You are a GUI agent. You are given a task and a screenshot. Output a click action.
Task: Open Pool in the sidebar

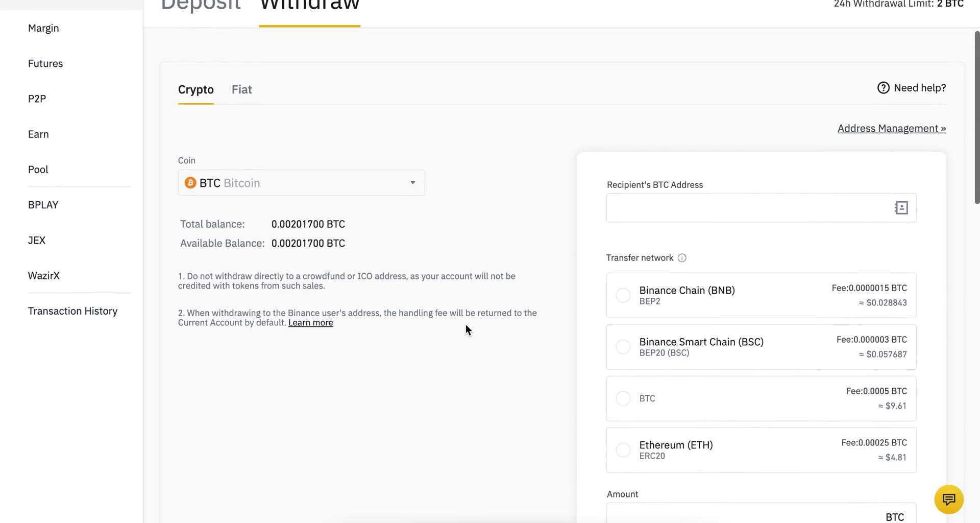pos(38,169)
